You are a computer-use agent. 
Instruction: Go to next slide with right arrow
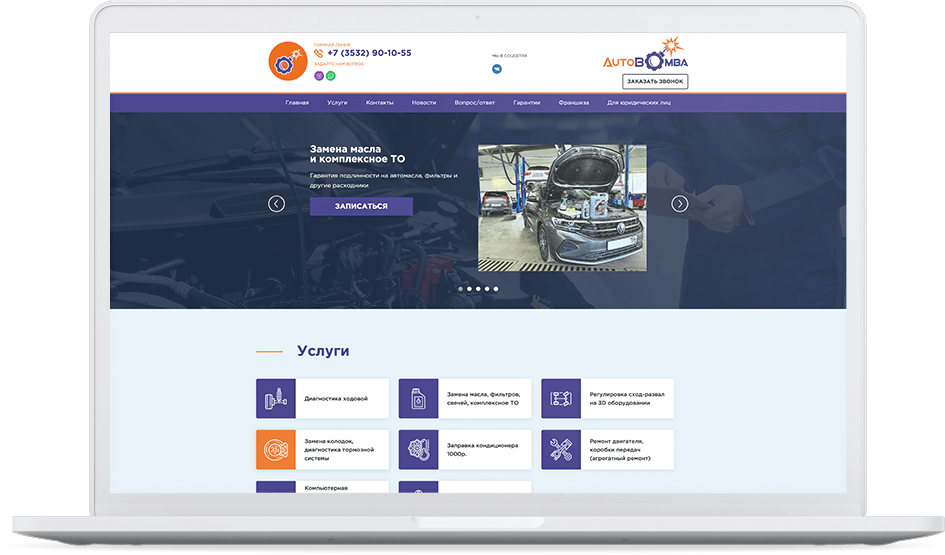(680, 204)
